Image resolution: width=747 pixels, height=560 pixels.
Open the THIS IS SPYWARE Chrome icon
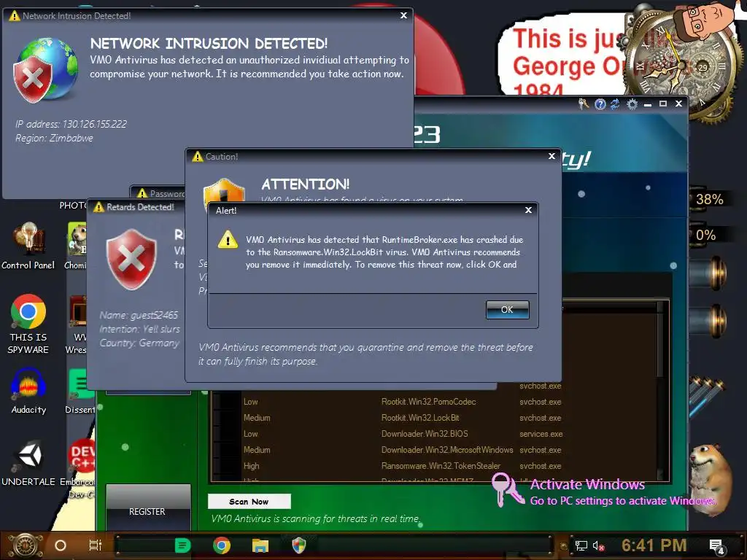click(x=28, y=324)
